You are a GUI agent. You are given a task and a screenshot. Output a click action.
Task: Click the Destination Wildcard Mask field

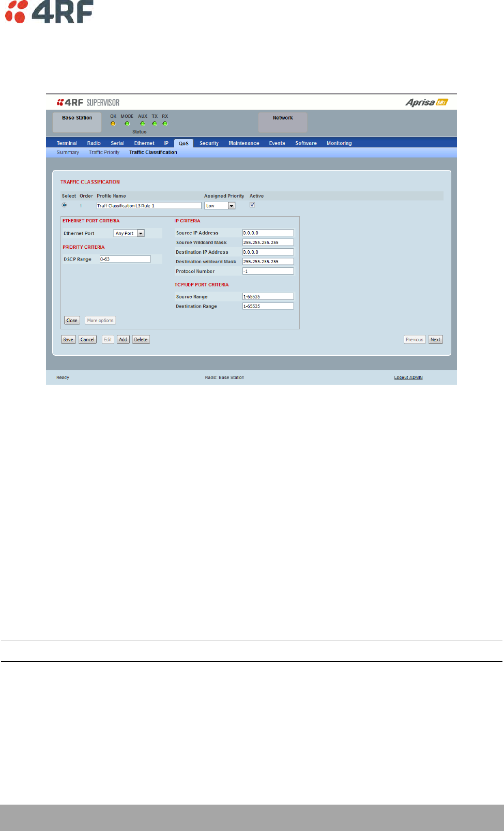268,261
